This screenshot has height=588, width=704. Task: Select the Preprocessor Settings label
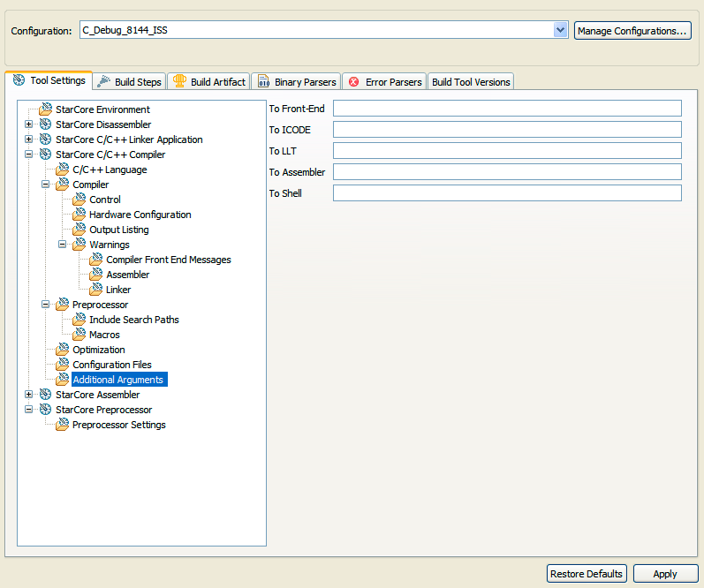coord(119,425)
